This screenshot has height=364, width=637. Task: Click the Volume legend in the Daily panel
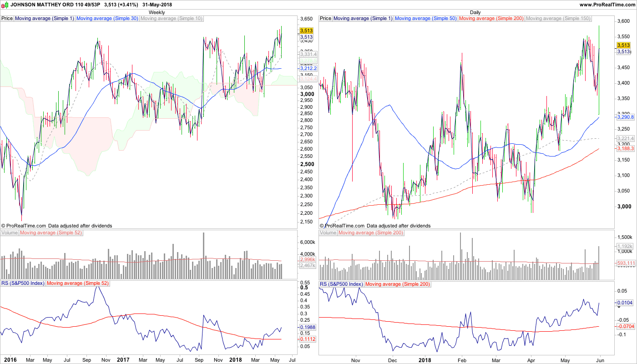click(x=328, y=233)
